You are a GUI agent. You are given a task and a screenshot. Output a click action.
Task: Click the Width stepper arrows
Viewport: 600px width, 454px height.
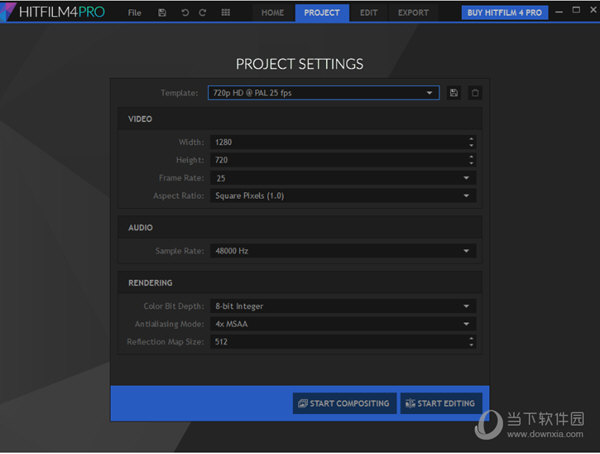(x=471, y=142)
